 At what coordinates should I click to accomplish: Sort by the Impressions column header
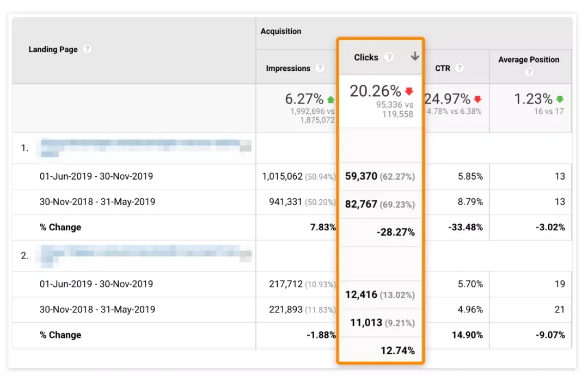(288, 68)
